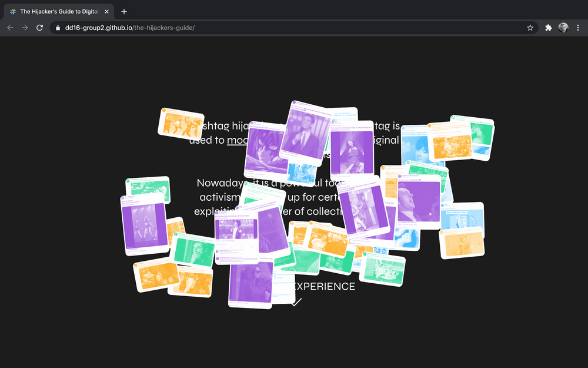The image size is (588, 368).
Task: Bookmark this page with the star icon
Action: pos(530,28)
